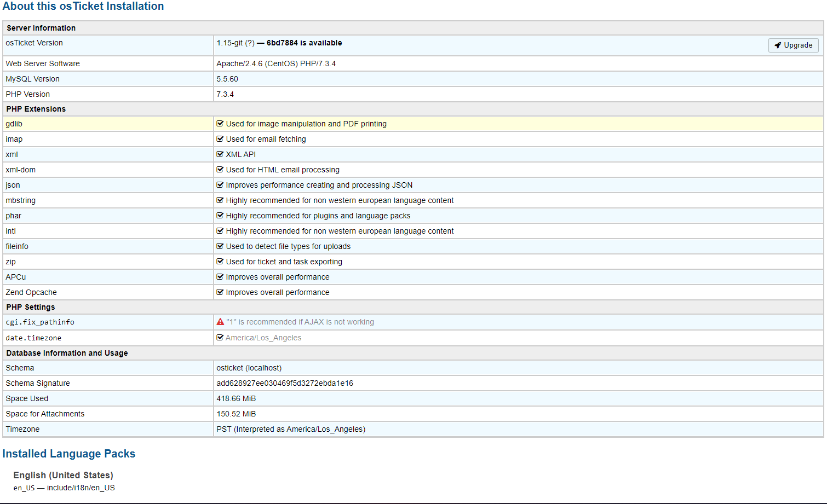The image size is (827, 504).
Task: Click the 'PHP Extensions' section header
Action: pyautogui.click(x=36, y=109)
